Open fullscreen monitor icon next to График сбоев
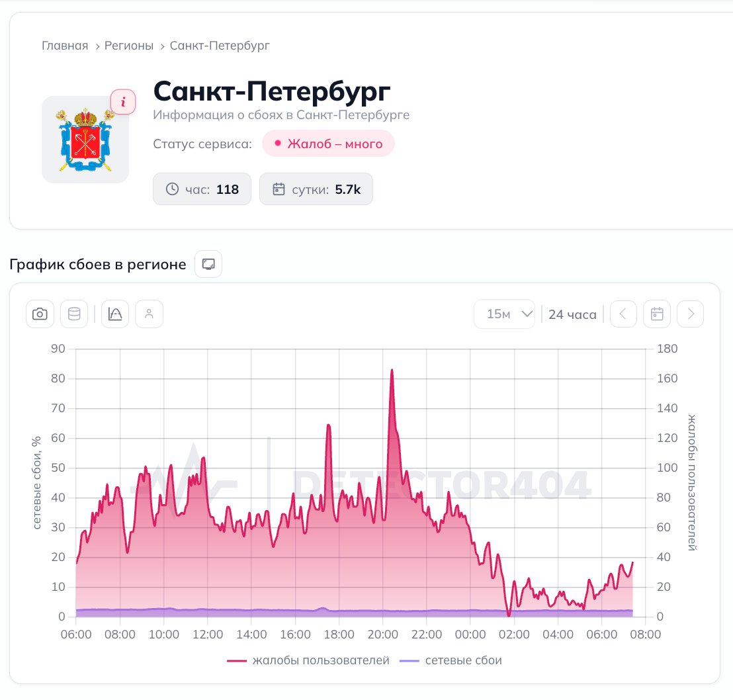This screenshot has width=733, height=700. pos(208,264)
